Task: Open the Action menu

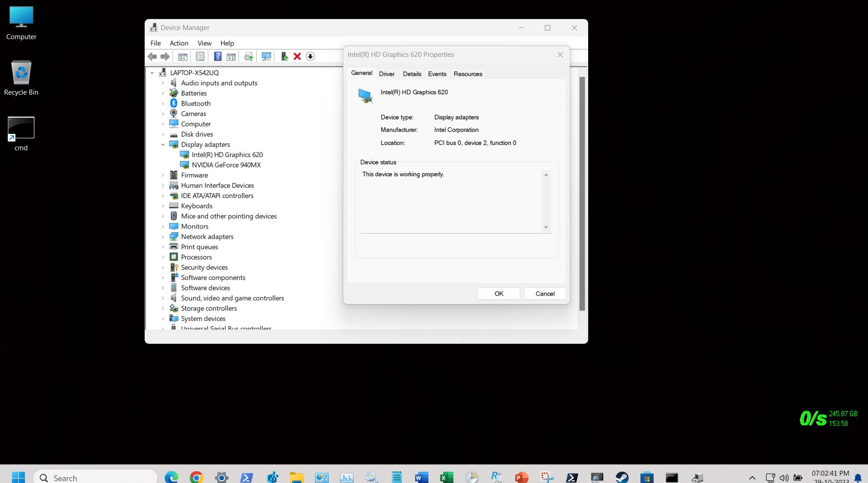Action: 179,43
